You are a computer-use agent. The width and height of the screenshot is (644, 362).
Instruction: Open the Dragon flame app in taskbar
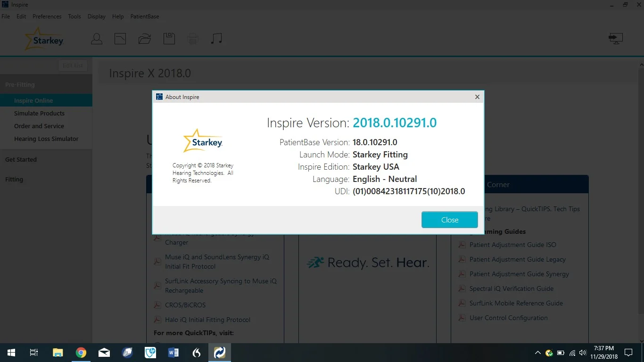(x=197, y=353)
